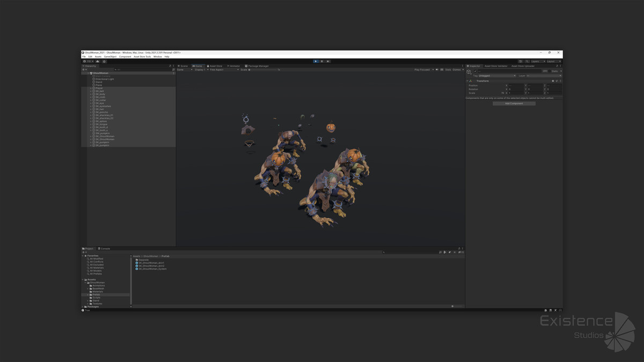The height and width of the screenshot is (362, 644).
Task: Select All Materials under Favorites
Action: pos(97,268)
